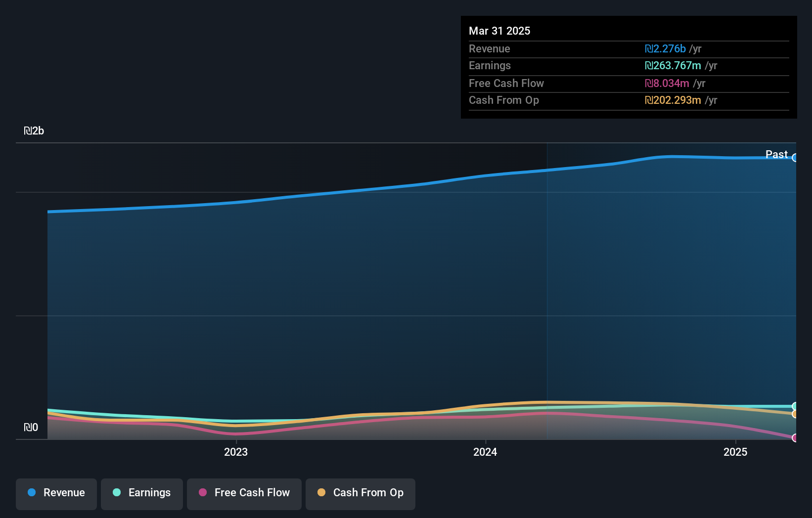
Task: Click the ₪2b y-axis label
Action: (34, 130)
